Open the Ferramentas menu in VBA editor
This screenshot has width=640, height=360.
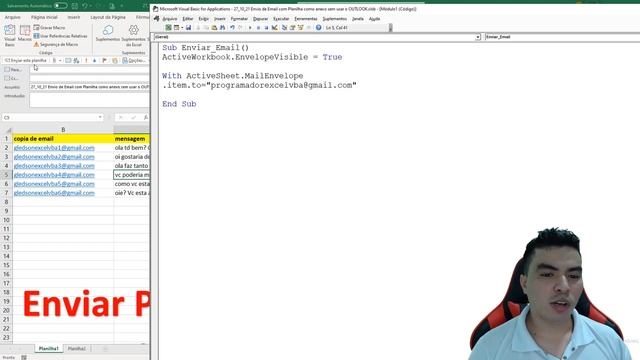coord(306,19)
